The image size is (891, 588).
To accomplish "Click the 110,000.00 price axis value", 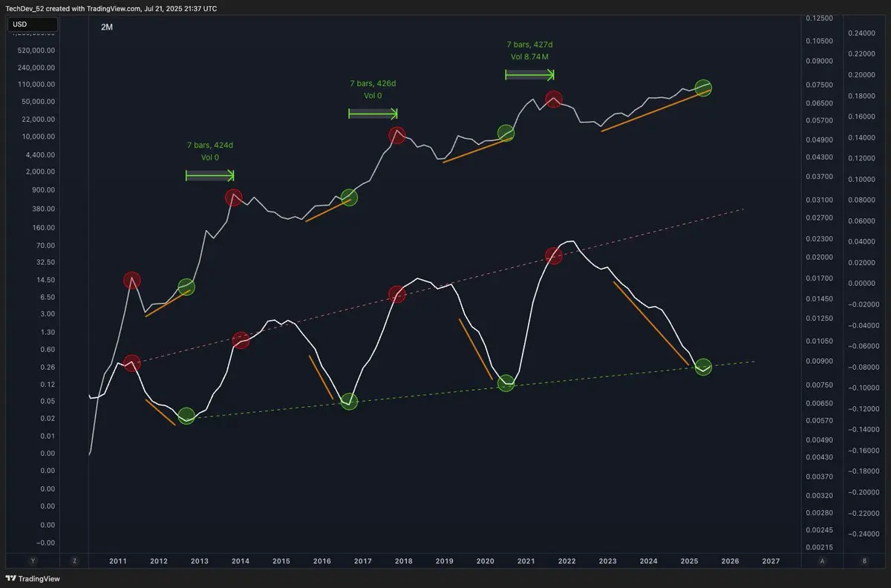I will click(36, 85).
